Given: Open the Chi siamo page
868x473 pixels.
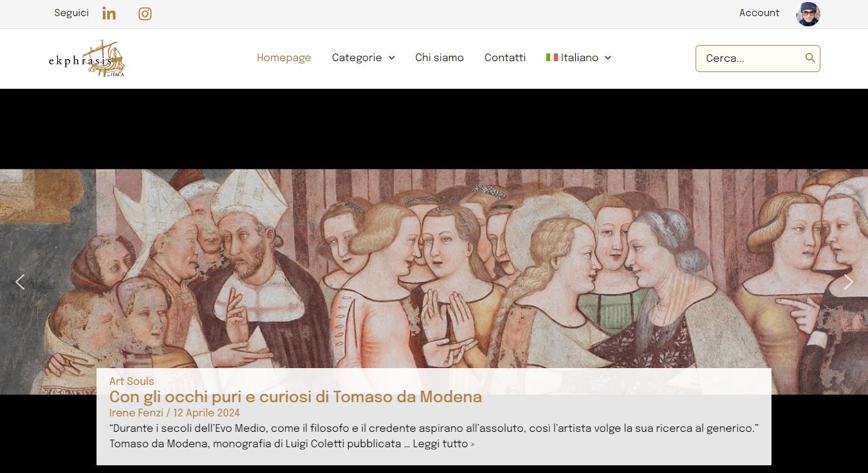Looking at the screenshot, I should pos(439,57).
